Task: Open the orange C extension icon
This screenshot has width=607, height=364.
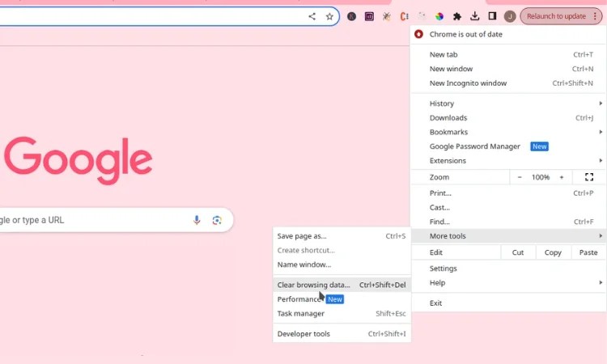Action: tap(404, 16)
